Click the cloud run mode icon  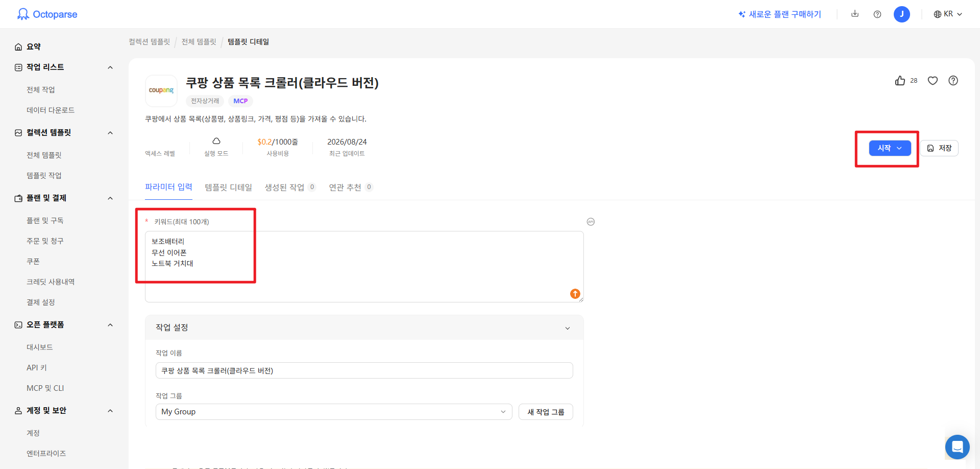(x=216, y=141)
